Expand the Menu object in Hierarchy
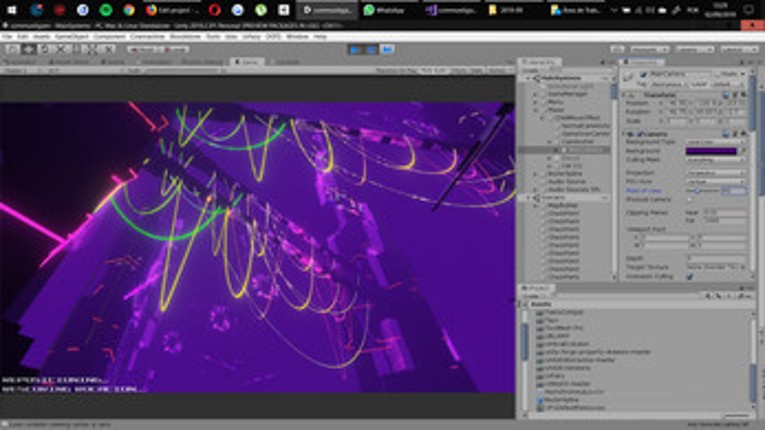Screen dimensions: 765x430 pos(536,102)
